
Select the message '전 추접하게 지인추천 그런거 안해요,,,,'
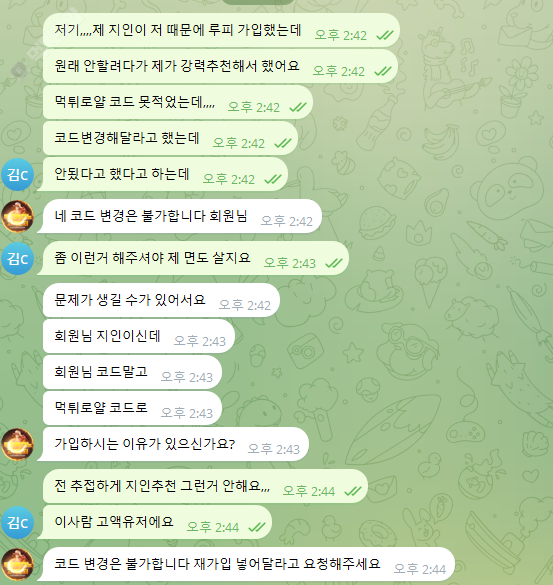click(205, 486)
